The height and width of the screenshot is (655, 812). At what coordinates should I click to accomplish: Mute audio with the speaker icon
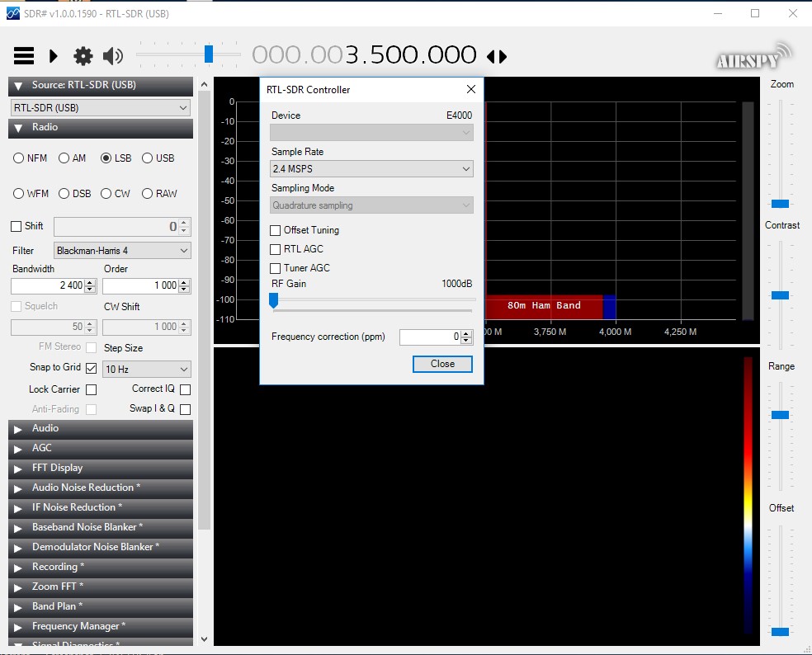(x=113, y=55)
